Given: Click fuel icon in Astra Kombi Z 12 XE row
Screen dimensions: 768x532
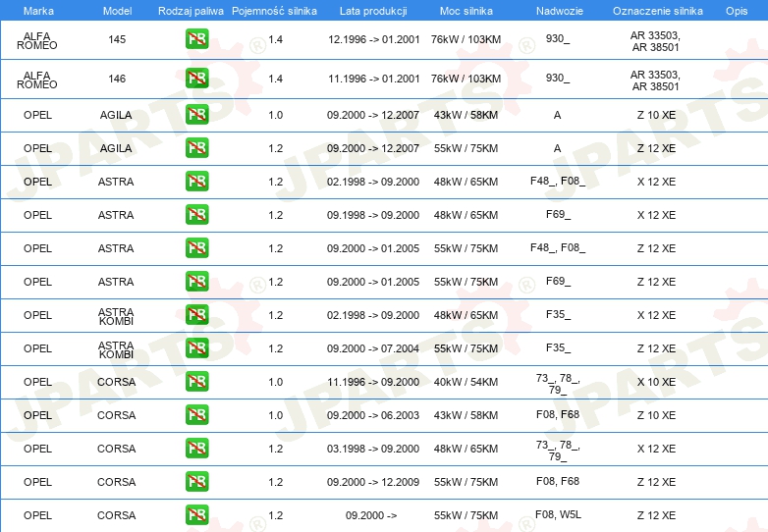Looking at the screenshot, I should (x=196, y=348).
